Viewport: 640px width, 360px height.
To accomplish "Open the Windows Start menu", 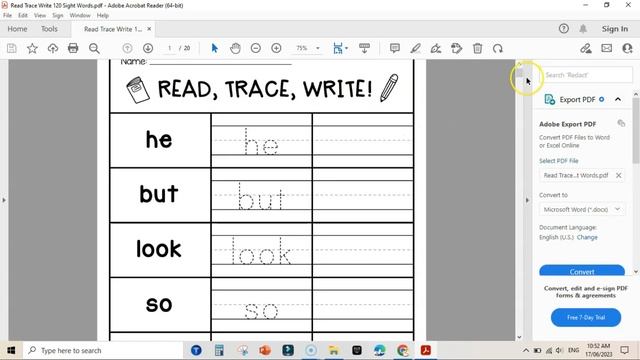I will tap(11, 350).
